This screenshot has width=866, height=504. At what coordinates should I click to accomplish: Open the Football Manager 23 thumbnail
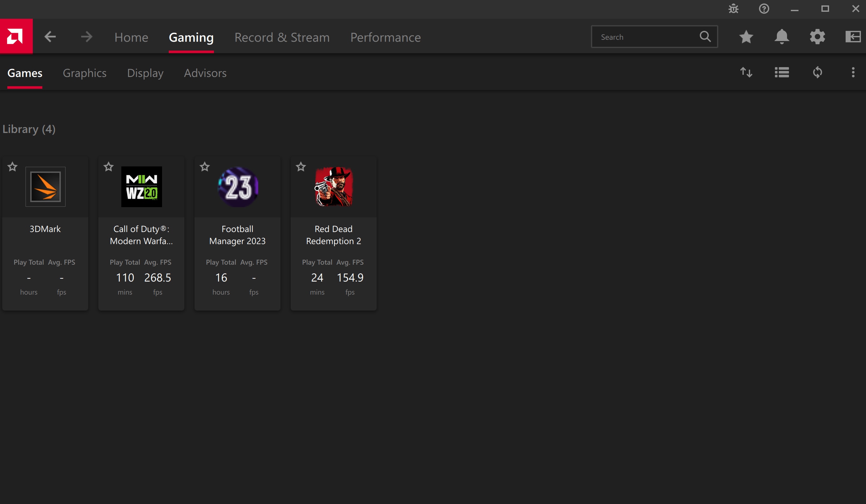238,187
